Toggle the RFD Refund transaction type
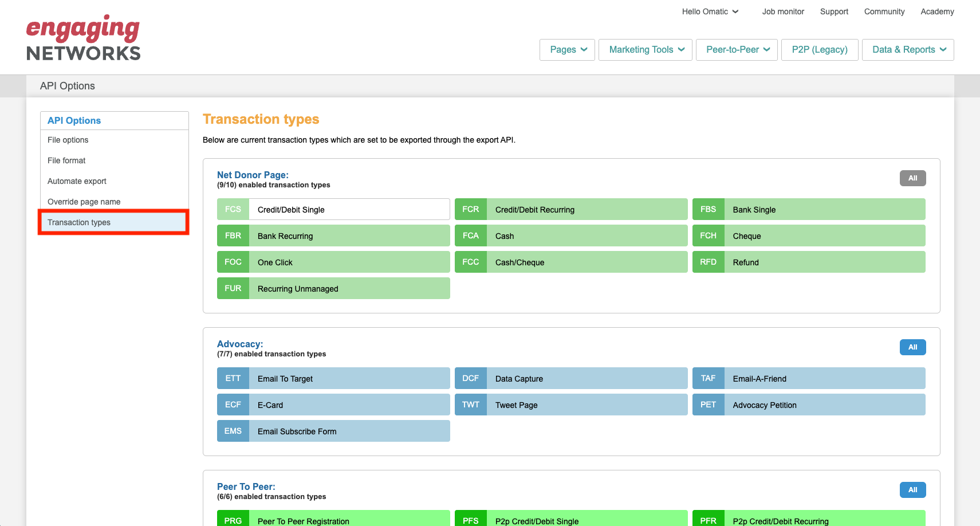 point(809,262)
